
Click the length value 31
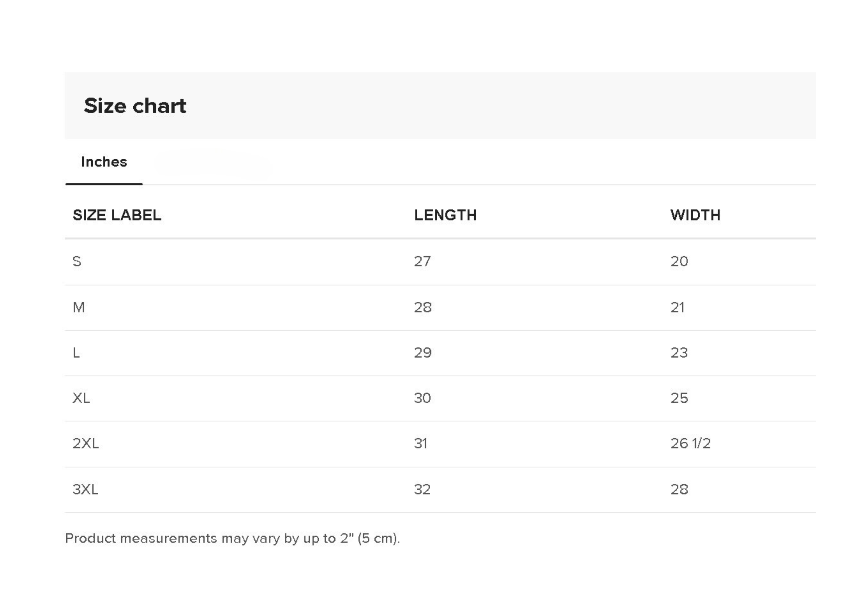421,443
